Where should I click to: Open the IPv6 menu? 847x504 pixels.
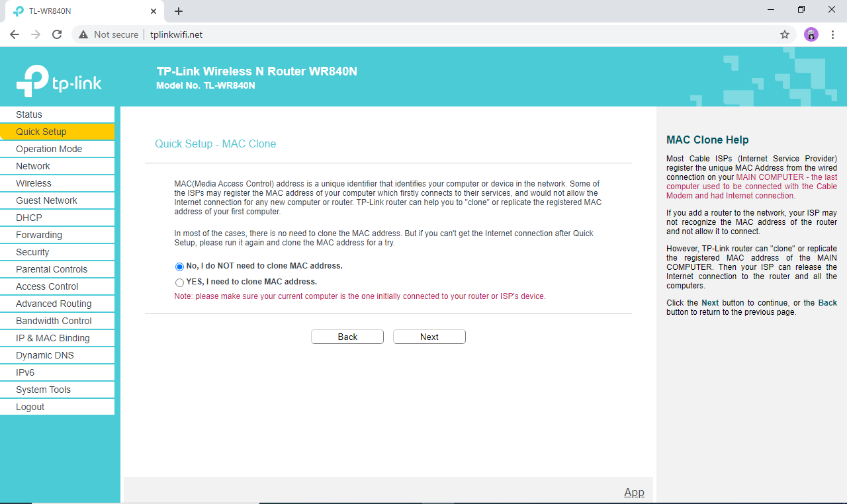click(58, 372)
